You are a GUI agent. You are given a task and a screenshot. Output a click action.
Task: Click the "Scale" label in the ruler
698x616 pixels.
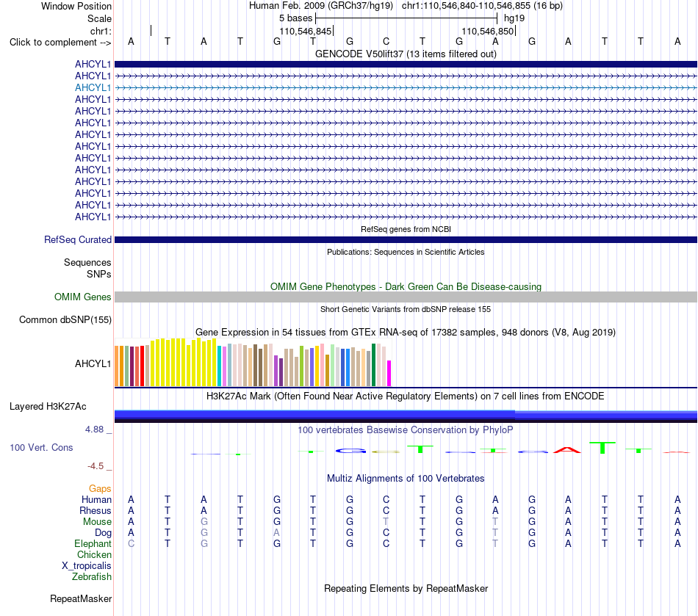(99, 18)
